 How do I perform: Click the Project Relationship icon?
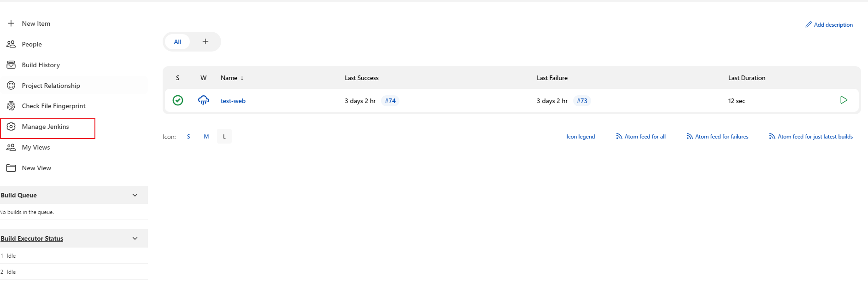pyautogui.click(x=11, y=86)
